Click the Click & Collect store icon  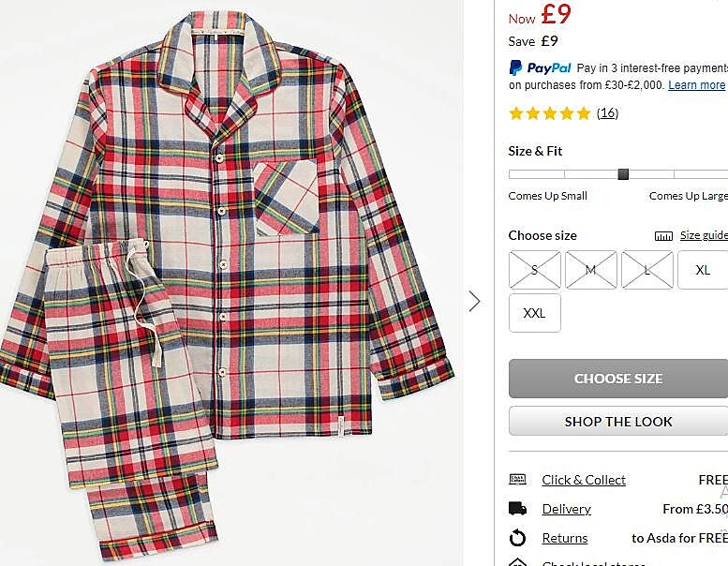pos(517,480)
